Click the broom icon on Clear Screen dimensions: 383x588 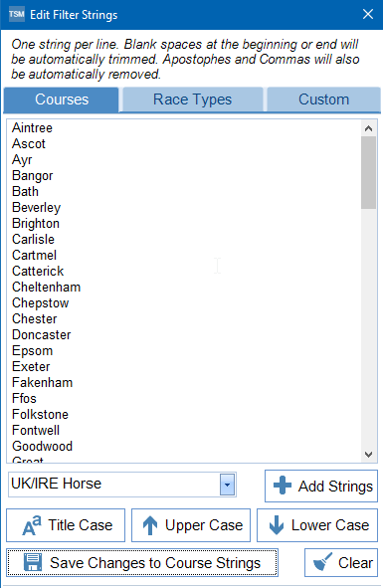coord(322,562)
